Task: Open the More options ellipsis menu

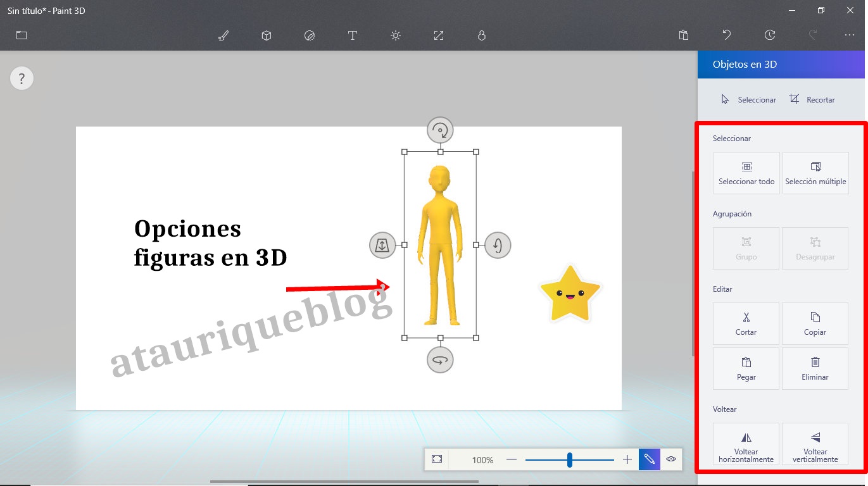Action: 849,35
